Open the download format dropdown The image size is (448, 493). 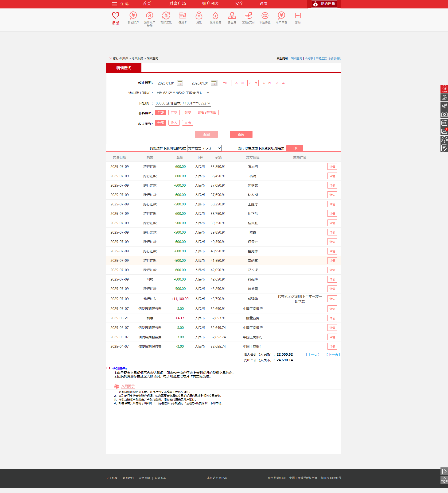tap(204, 148)
